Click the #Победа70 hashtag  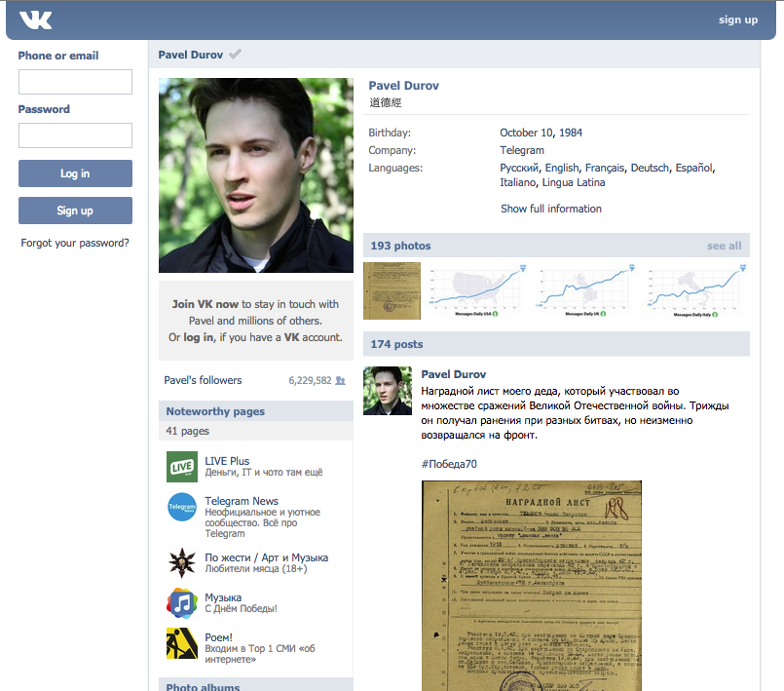pos(449,464)
